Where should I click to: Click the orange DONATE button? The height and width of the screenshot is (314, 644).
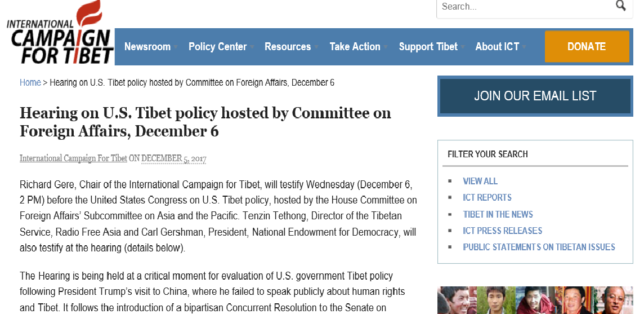(587, 46)
